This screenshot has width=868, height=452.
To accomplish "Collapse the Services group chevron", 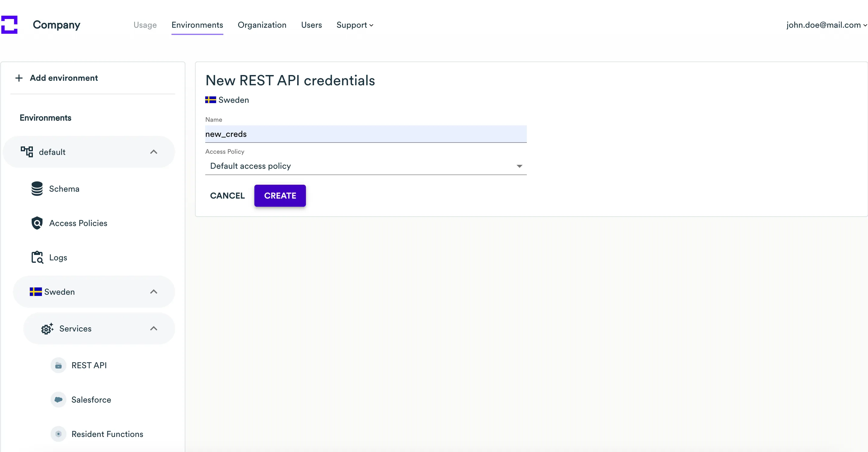I will click(154, 328).
